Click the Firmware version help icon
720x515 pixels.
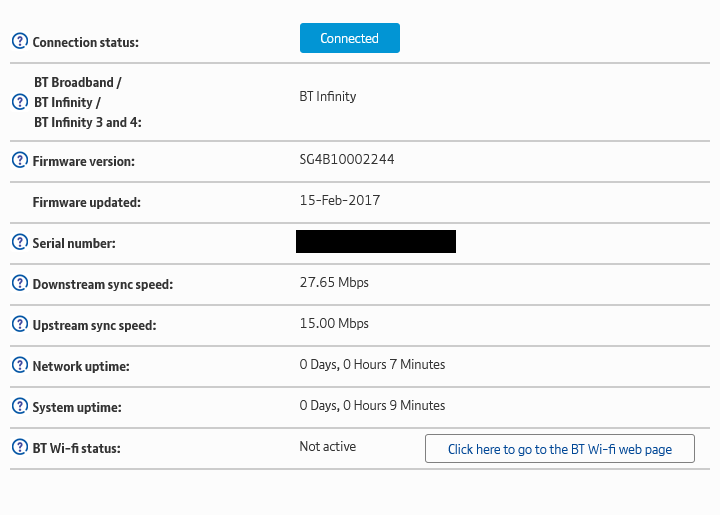pos(19,161)
